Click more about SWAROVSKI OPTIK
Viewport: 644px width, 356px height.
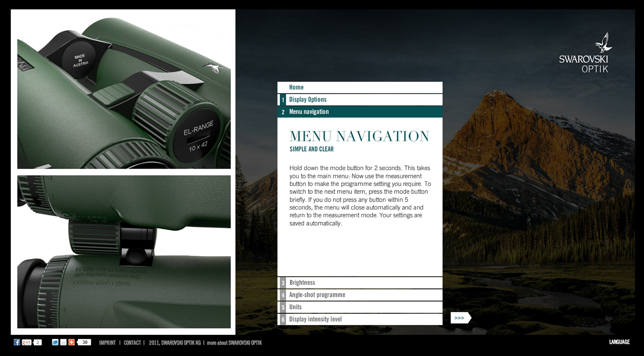point(234,342)
